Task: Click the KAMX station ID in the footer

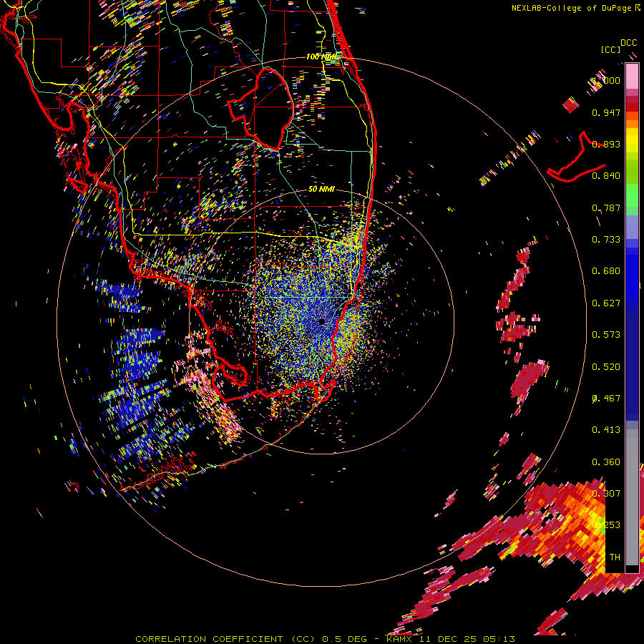Action: pyautogui.click(x=399, y=639)
